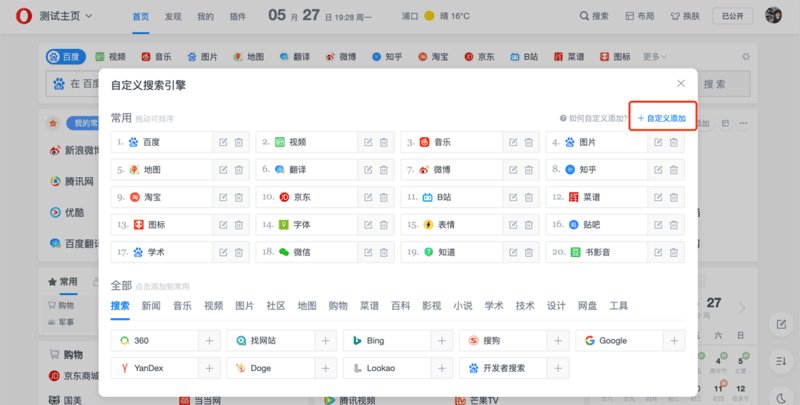
Task: Add 360 to common search engines
Action: pyautogui.click(x=209, y=341)
